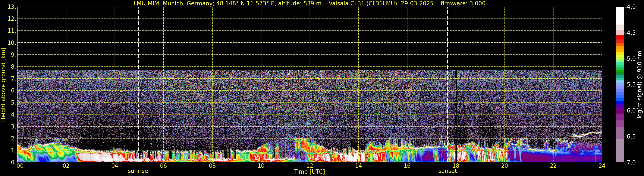644x176 pixels.
Task: Click the 12 tick label on the time axis
Action: pos(310,166)
